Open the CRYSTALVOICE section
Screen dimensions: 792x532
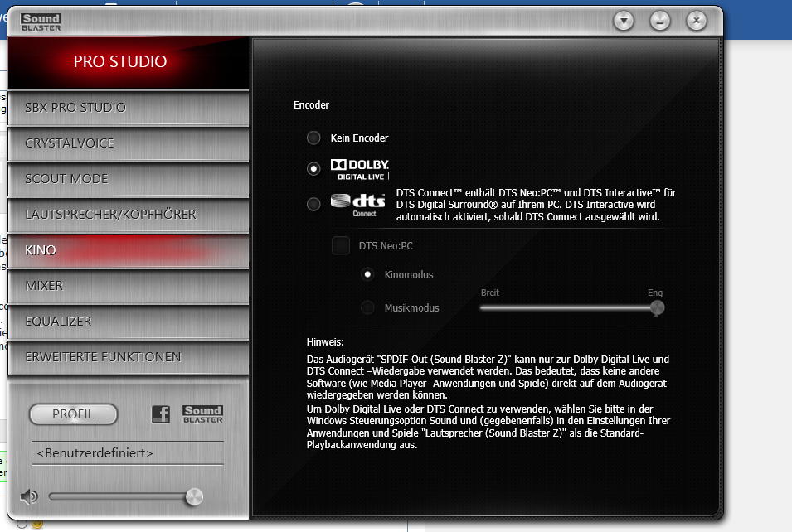click(129, 143)
